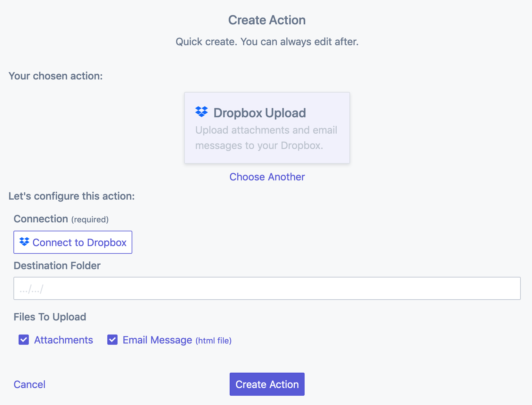Click the "Let's configure this action:" label
The width and height of the screenshot is (532, 405).
click(72, 196)
